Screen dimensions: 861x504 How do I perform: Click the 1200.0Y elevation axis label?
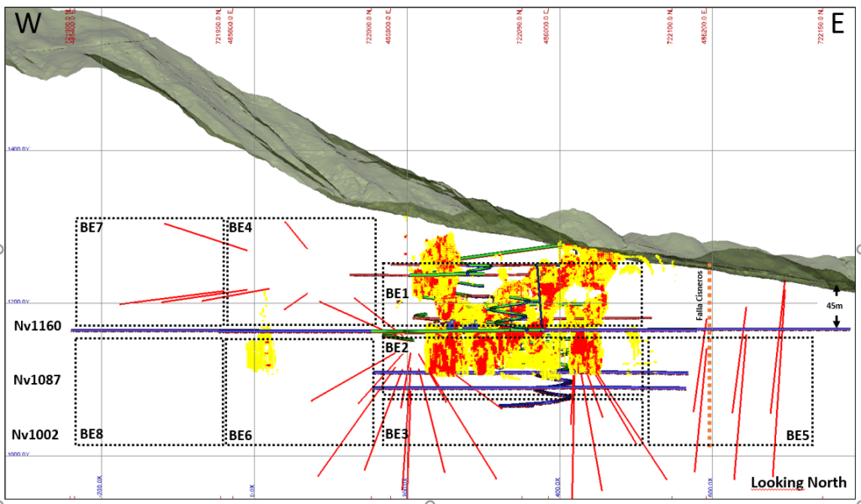[x=20, y=302]
